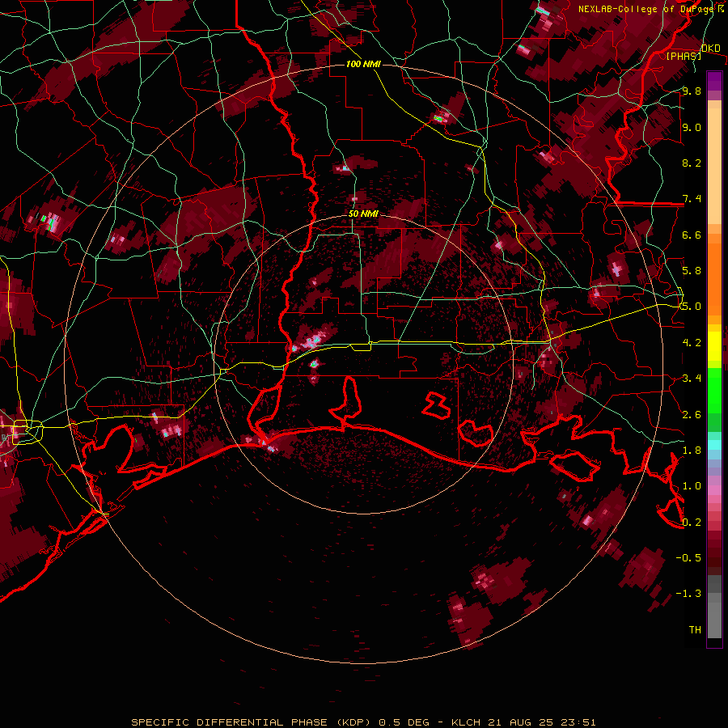Click the 8.2 scale value

pos(692,163)
